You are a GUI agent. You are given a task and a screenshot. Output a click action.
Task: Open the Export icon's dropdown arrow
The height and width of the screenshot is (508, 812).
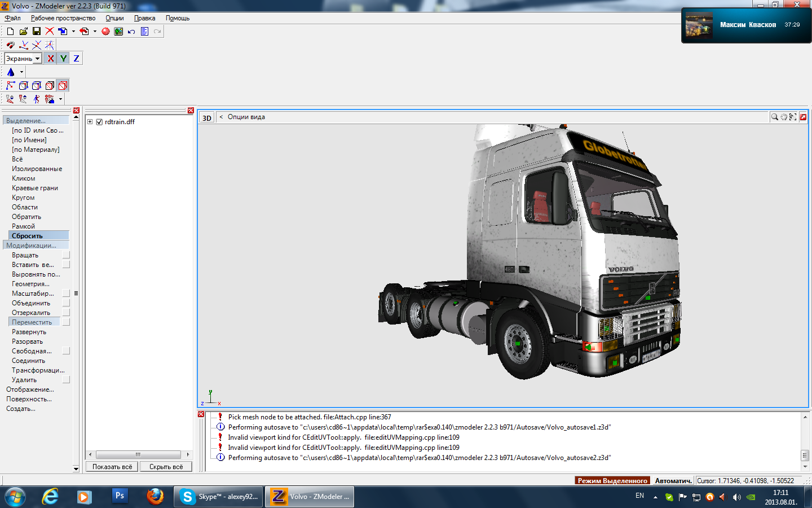(x=95, y=32)
